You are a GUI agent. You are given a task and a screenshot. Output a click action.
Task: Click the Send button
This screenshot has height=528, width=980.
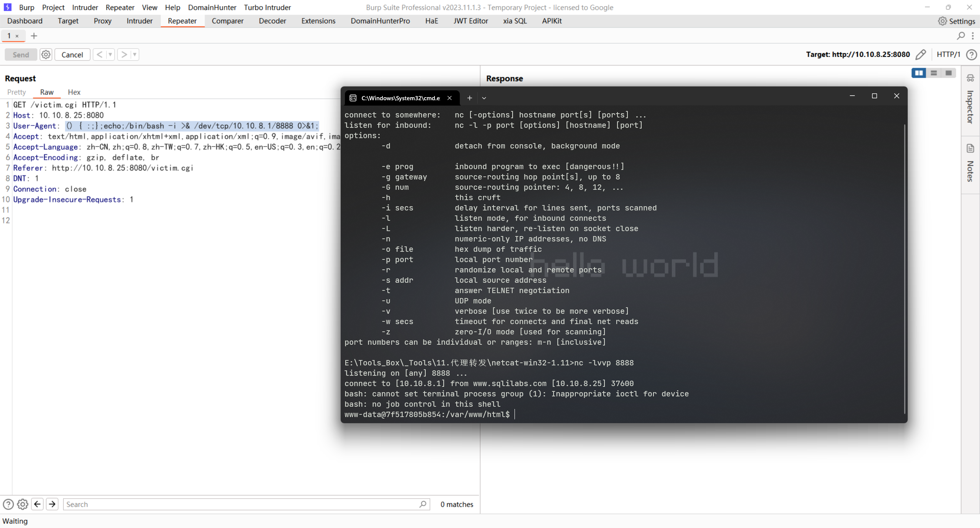coord(21,55)
